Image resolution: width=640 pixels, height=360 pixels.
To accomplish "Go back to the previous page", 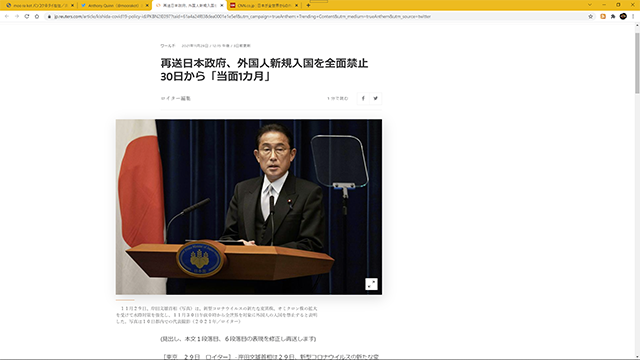I will coord(7,16).
